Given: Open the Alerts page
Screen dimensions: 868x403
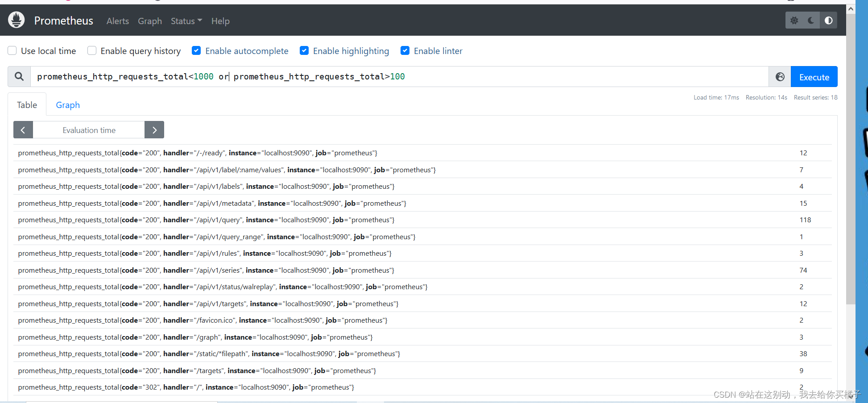Looking at the screenshot, I should (117, 21).
